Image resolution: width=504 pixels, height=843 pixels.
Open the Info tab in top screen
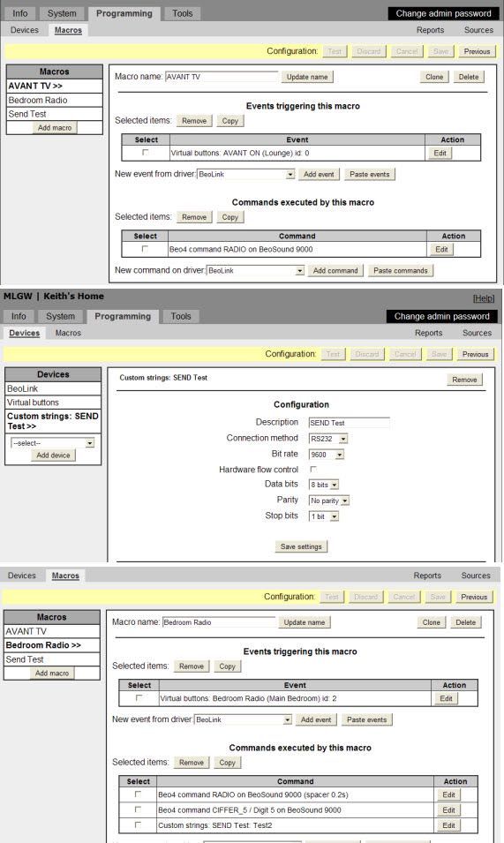click(20, 13)
